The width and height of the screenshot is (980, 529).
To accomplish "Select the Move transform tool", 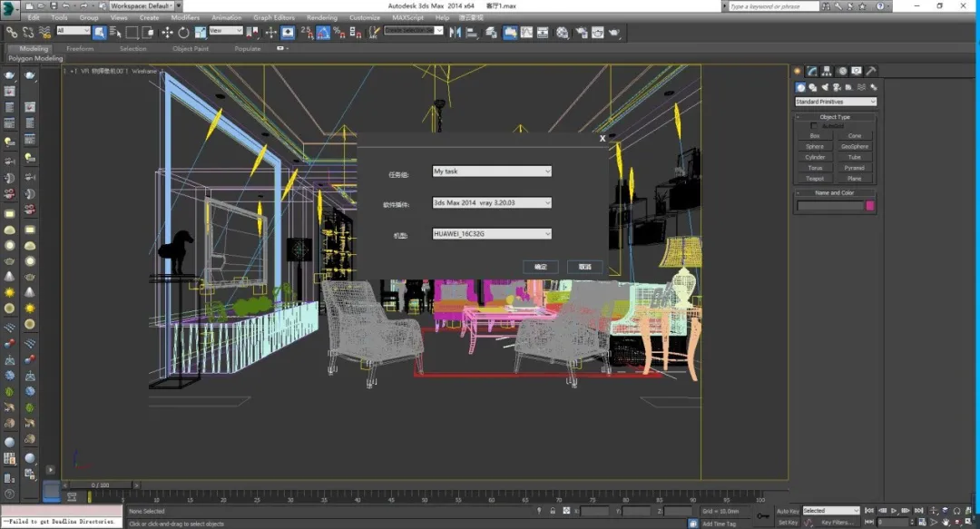I will (x=167, y=33).
